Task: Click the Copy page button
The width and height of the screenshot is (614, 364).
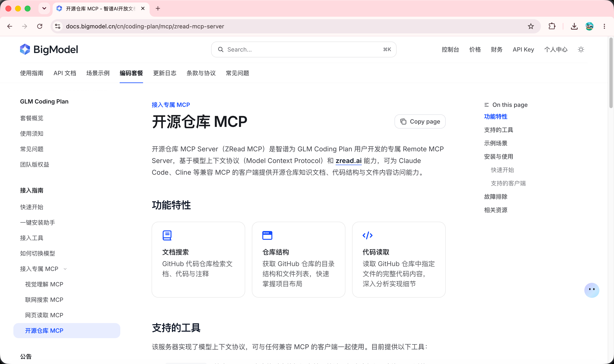Action: point(420,121)
